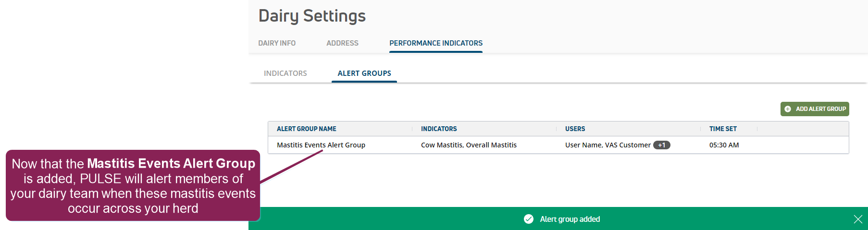Select the Performance Indicators tab
This screenshot has width=868, height=230.
[x=435, y=43]
